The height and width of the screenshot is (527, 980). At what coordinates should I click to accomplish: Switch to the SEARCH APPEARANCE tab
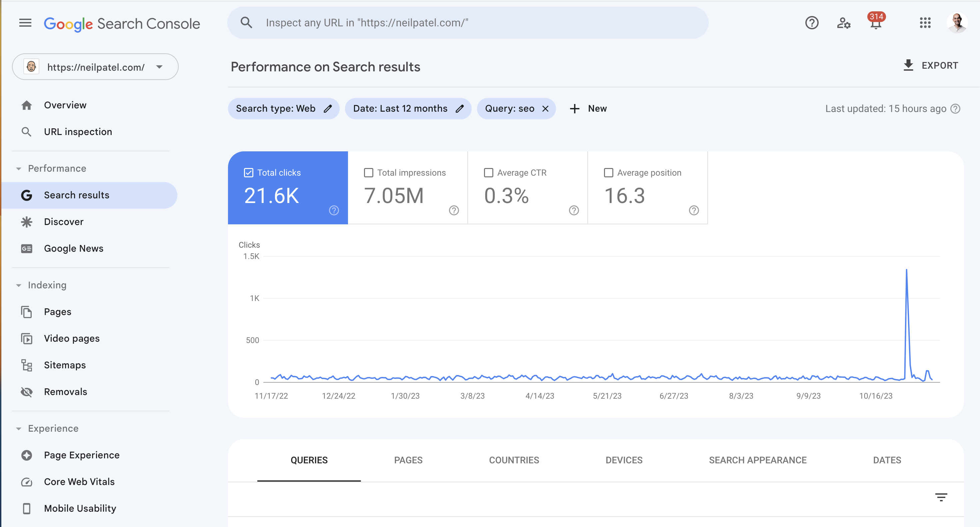pos(757,460)
